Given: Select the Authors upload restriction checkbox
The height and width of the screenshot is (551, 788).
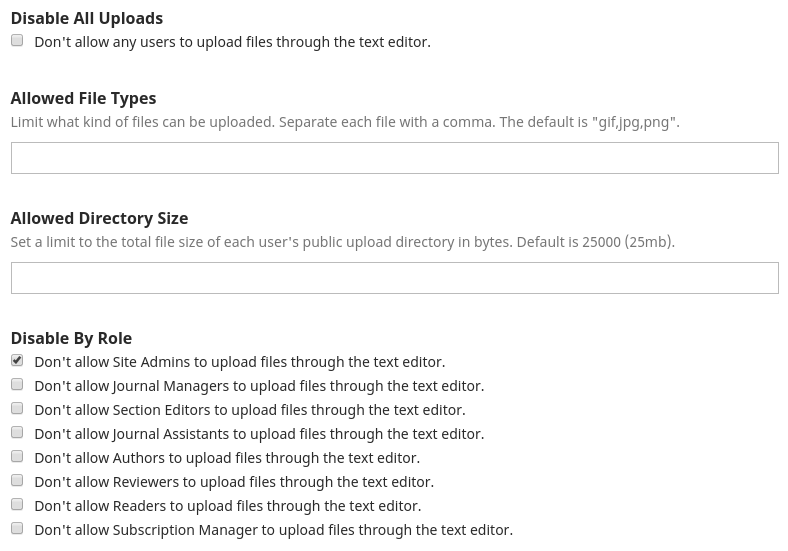Looking at the screenshot, I should [17, 457].
